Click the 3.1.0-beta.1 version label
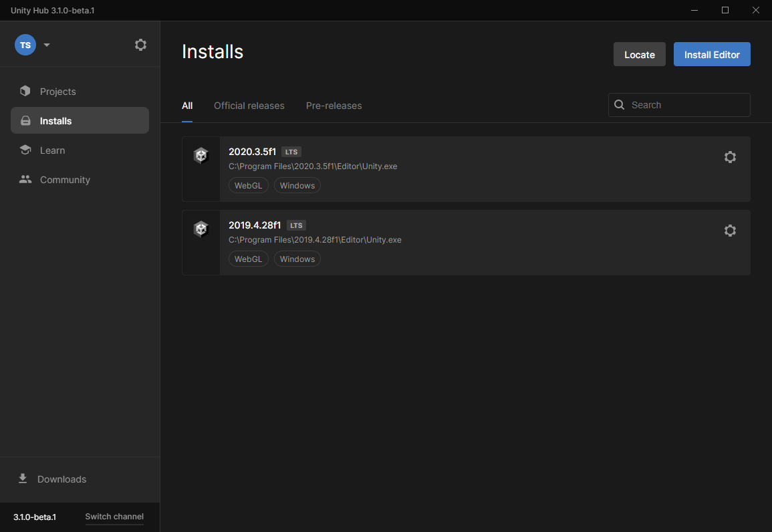The image size is (772, 532). click(x=35, y=517)
